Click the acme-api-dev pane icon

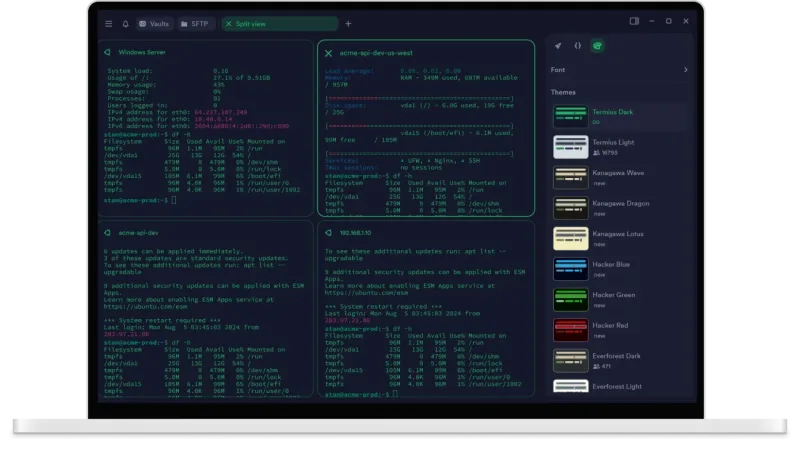click(x=107, y=233)
